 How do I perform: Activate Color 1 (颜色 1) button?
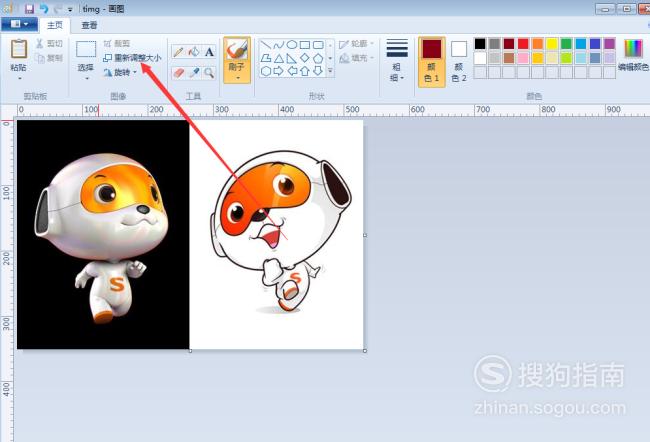click(432, 62)
